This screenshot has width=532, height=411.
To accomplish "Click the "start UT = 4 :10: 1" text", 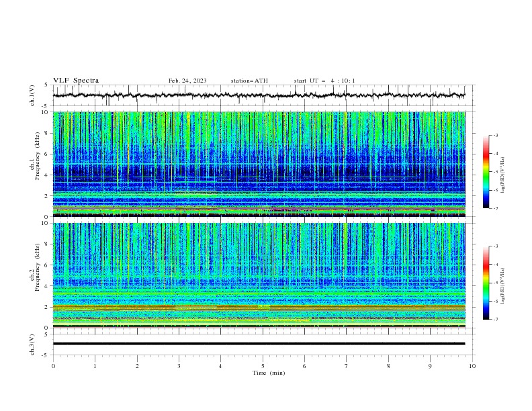I will (324, 81).
